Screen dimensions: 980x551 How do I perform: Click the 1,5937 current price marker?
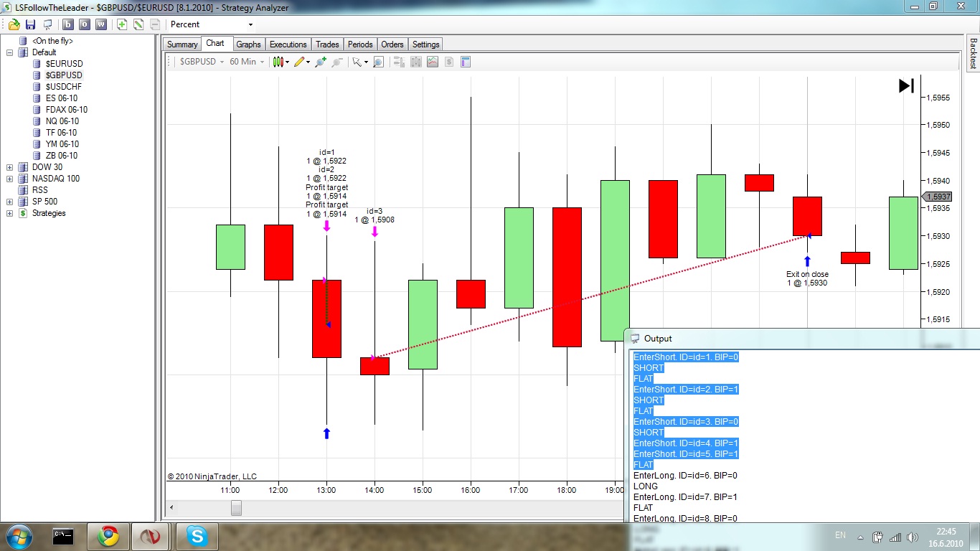(x=938, y=197)
